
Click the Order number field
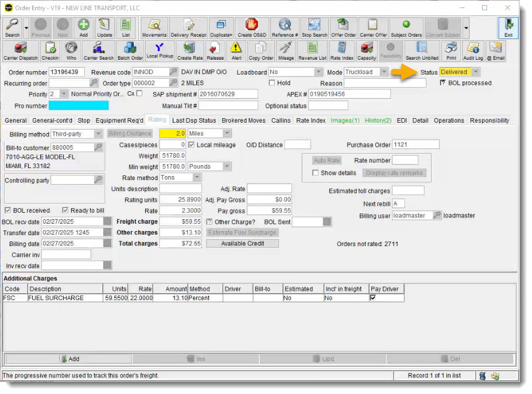pos(67,72)
